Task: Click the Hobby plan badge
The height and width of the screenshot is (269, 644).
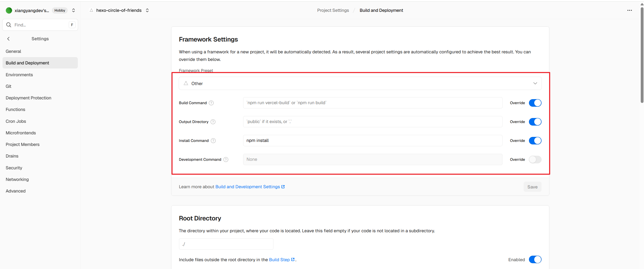Action: (60, 10)
